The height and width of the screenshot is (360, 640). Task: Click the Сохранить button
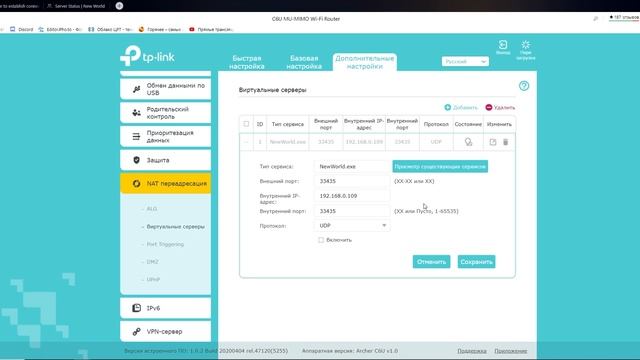pos(476,262)
